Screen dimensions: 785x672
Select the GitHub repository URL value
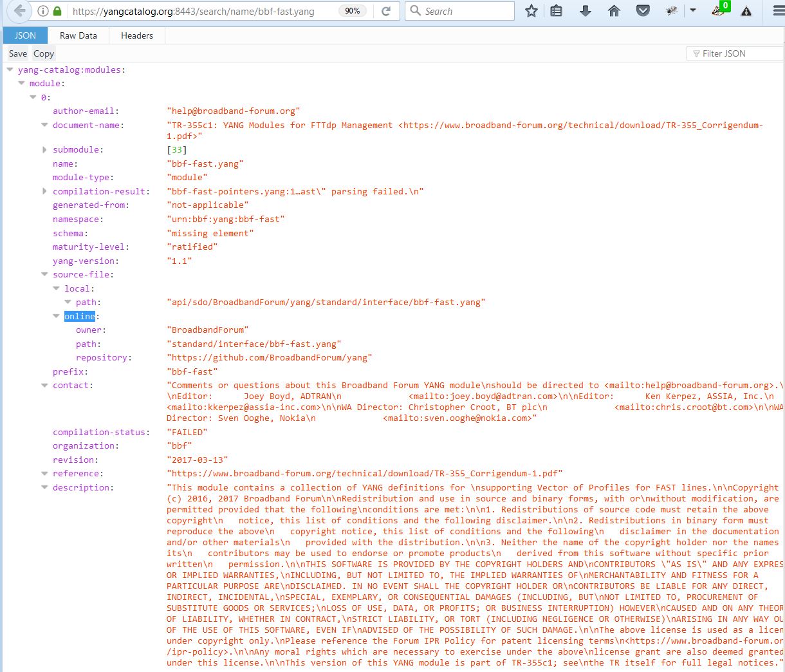270,358
